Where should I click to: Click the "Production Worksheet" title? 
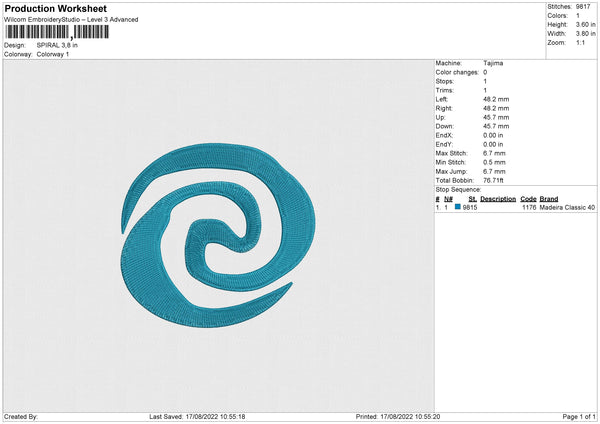click(x=55, y=8)
